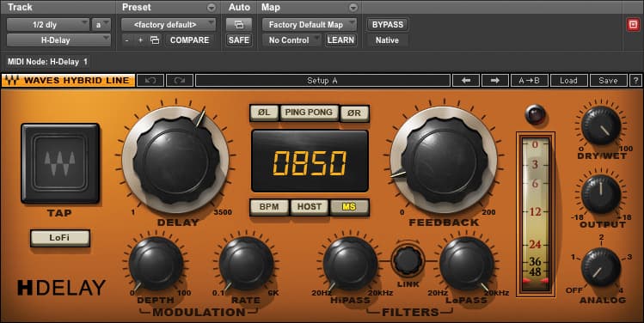
Task: Click the red clip LED above meter
Action: pyautogui.click(x=536, y=114)
